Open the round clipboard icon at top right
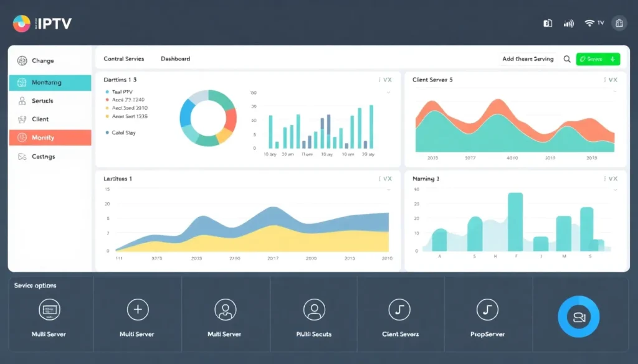The image size is (638, 364). [x=619, y=24]
